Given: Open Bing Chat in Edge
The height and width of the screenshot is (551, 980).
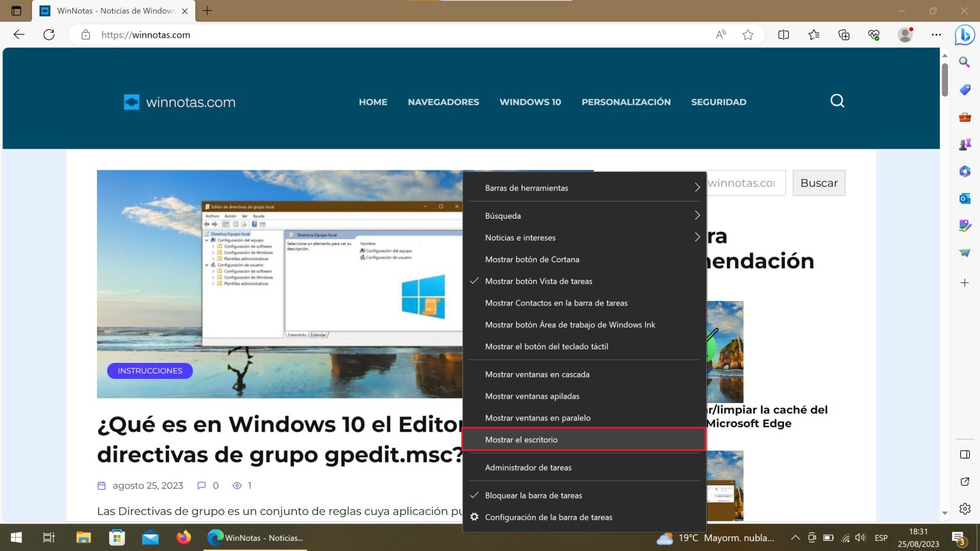Looking at the screenshot, I should pyautogui.click(x=965, y=36).
